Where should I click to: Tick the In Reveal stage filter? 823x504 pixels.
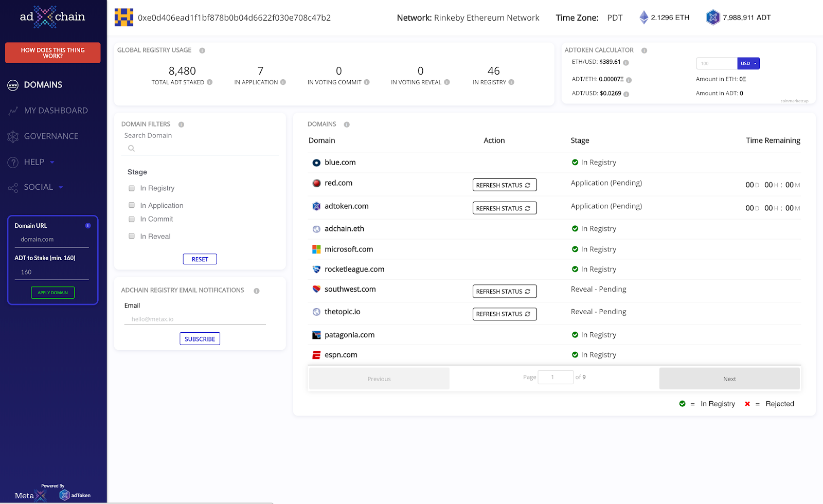tap(132, 236)
